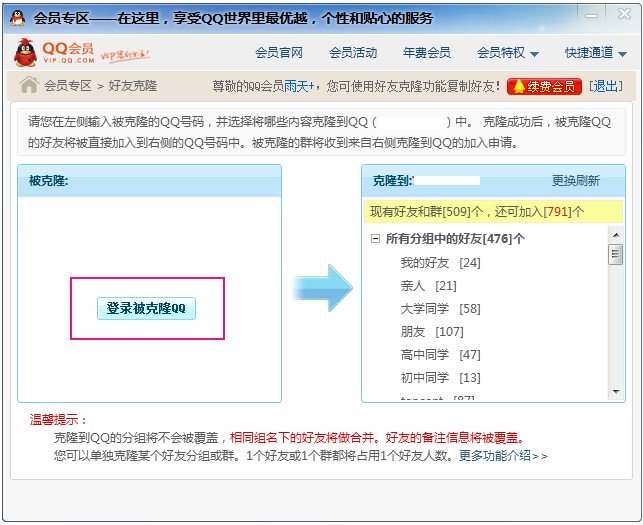Image resolution: width=643 pixels, height=525 pixels.
Task: Click the QQ penguin title bar icon
Action: tap(17, 18)
